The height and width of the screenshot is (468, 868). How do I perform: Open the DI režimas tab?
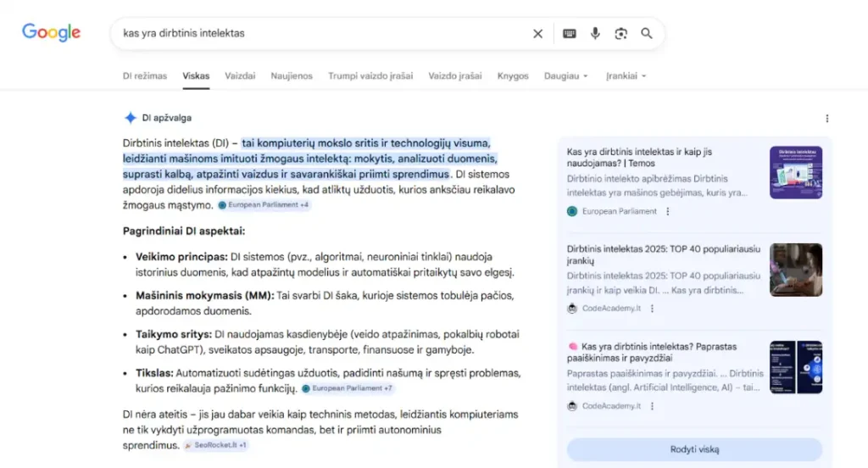coord(145,75)
